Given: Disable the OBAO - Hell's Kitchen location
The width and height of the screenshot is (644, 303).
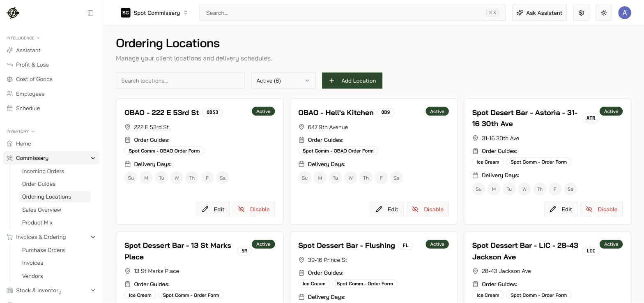Looking at the screenshot, I should pyautogui.click(x=428, y=209).
